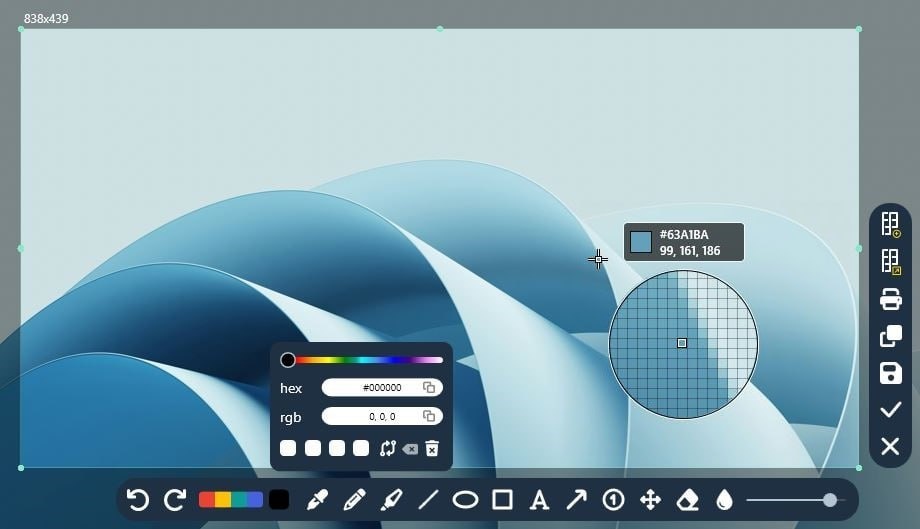
Task: Click the pages icon with plus badge
Action: click(891, 225)
